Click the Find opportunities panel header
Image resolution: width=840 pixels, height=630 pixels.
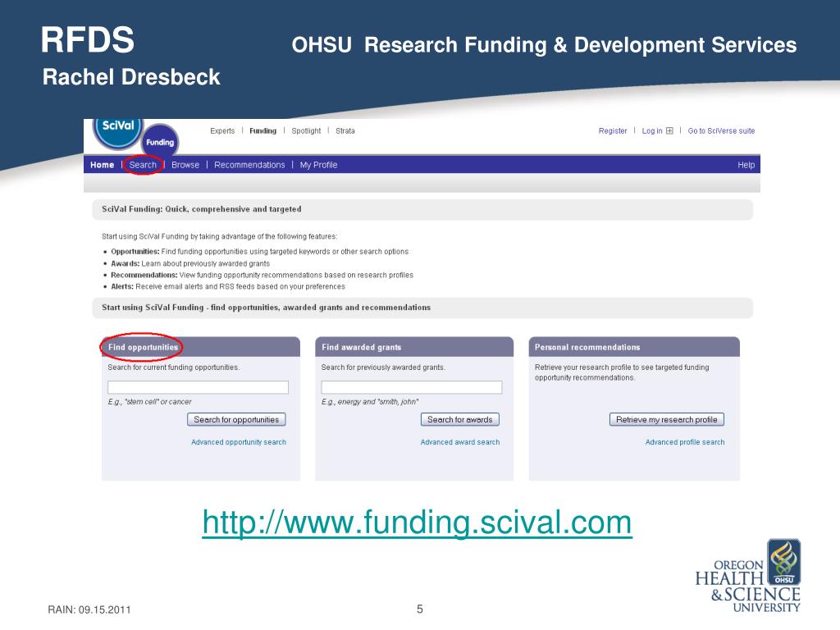tap(201, 347)
